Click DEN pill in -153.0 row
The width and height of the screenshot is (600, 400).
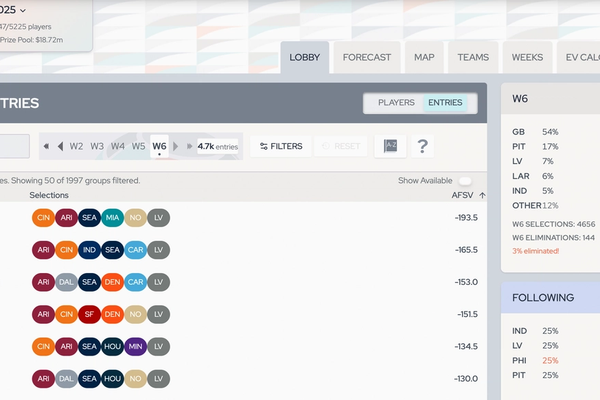(x=112, y=282)
